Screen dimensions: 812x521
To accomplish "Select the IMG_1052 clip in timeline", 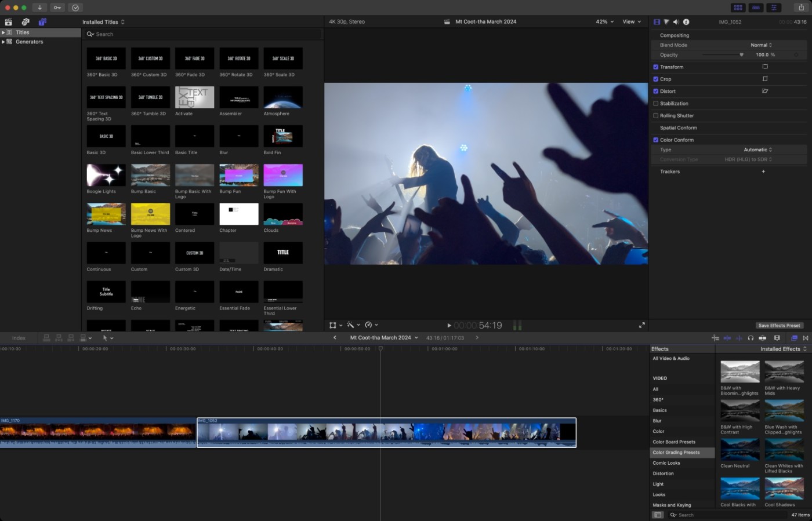I will tap(387, 432).
